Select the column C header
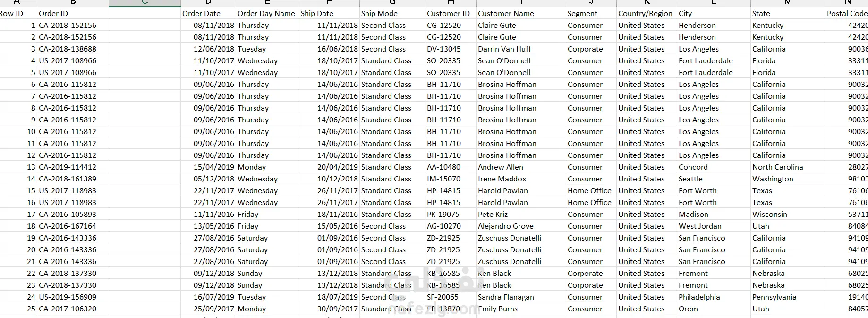This screenshot has width=868, height=318. 145,3
